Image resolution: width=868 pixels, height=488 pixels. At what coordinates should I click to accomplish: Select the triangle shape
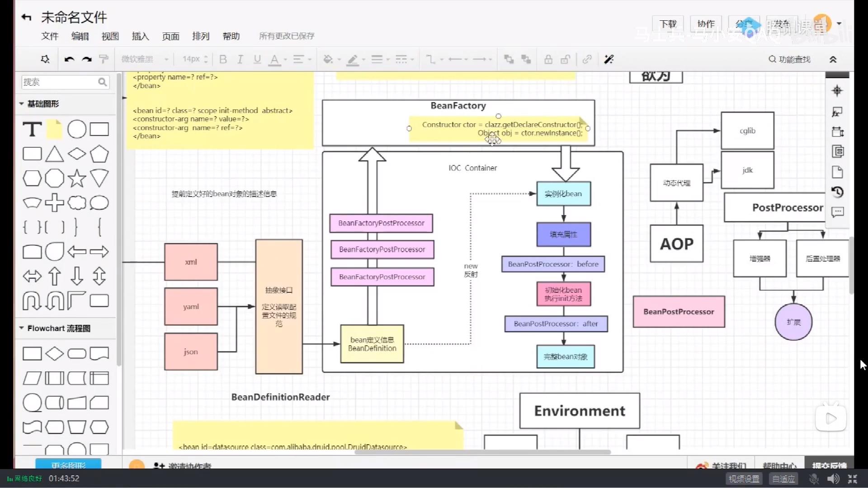(x=54, y=154)
